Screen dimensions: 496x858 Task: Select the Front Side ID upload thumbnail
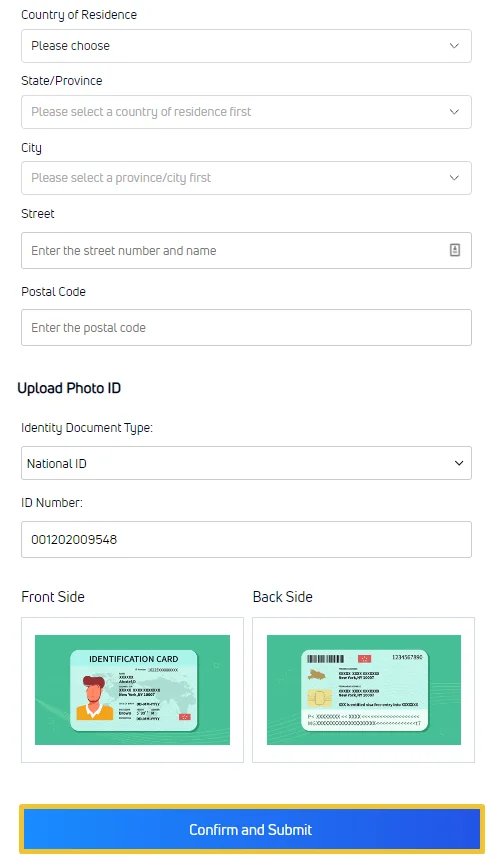pyautogui.click(x=132, y=690)
